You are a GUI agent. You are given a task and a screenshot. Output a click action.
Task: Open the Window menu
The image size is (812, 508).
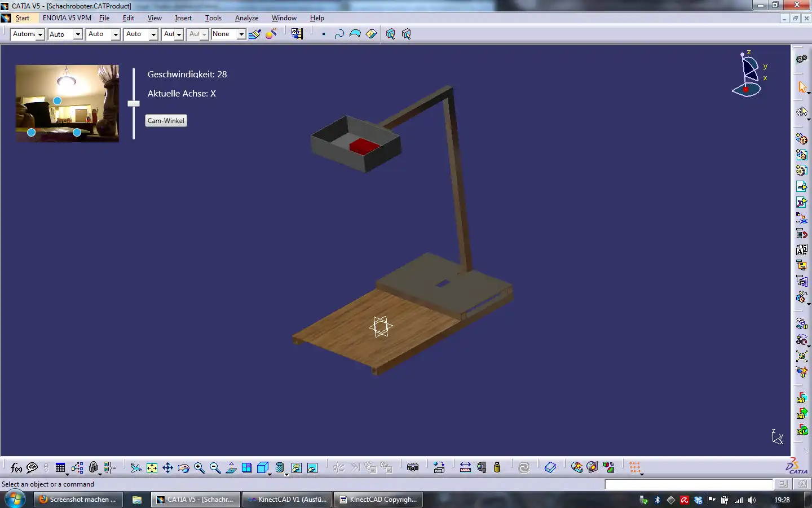284,18
